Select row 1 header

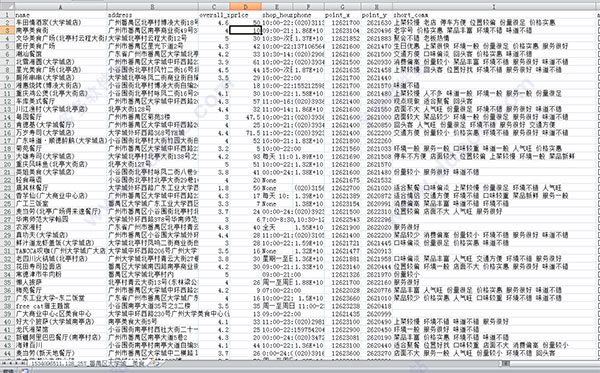pos(7,15)
